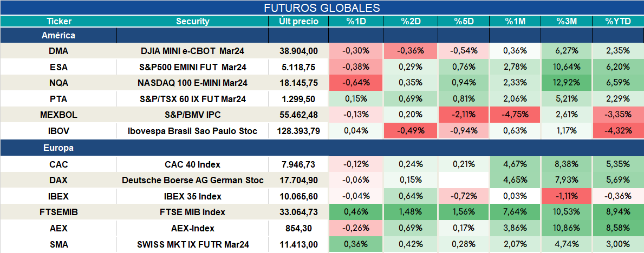Screen dimensions: 644x253
Task: Select the %1D column header
Action: point(356,22)
